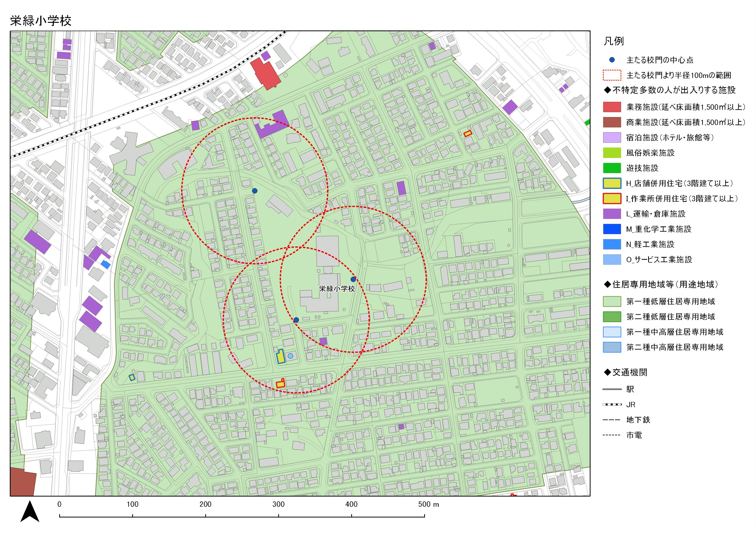756x534 pixels.
Task: Click the 駅 station line legend symbol
Action: point(612,389)
